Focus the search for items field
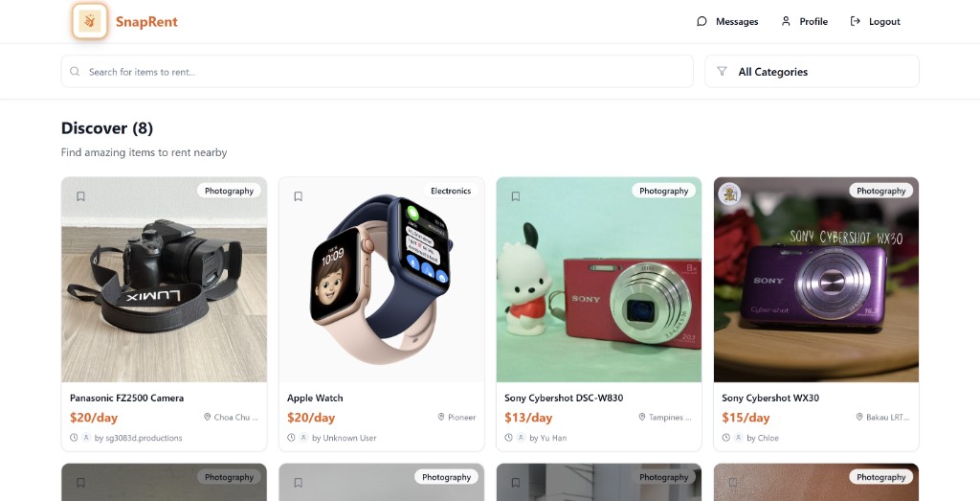980x501 pixels. point(383,72)
